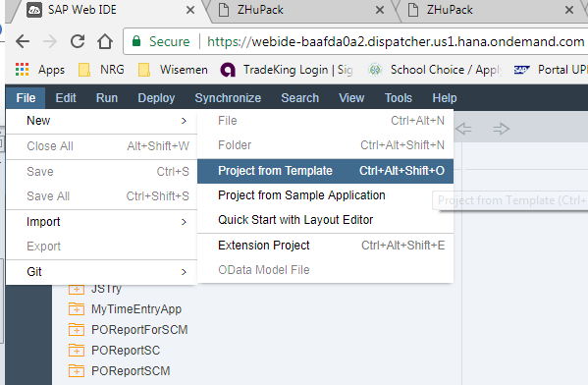Open the Import submenu
588x385 pixels.
click(101, 222)
